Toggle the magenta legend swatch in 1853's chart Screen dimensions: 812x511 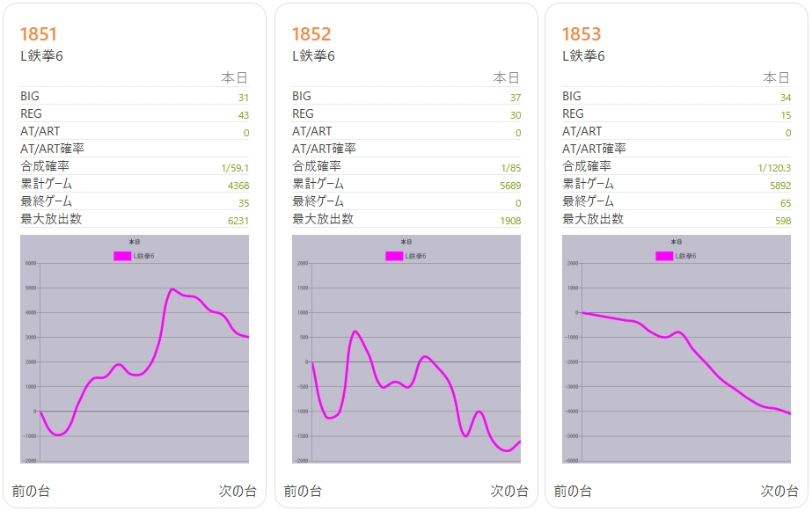pos(664,256)
